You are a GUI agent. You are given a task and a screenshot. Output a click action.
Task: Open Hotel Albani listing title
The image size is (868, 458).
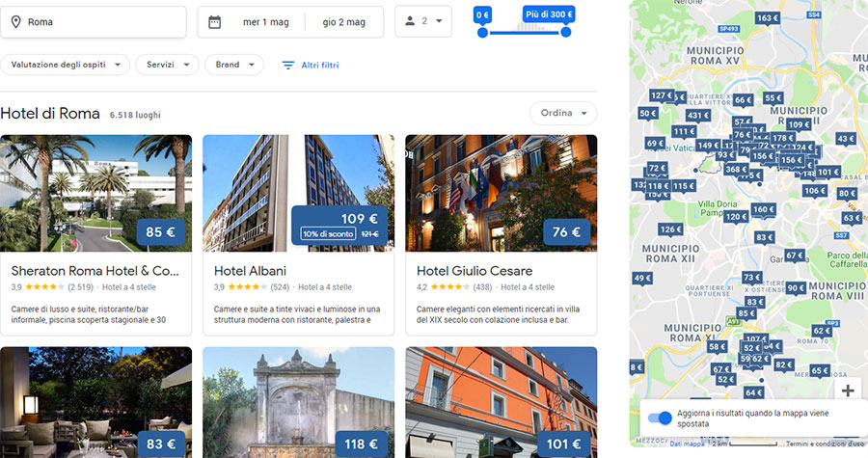(250, 271)
